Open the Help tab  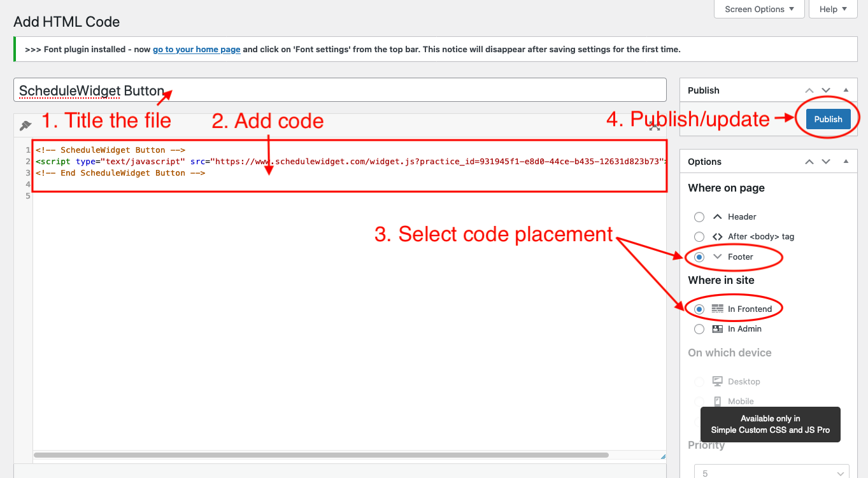point(833,9)
